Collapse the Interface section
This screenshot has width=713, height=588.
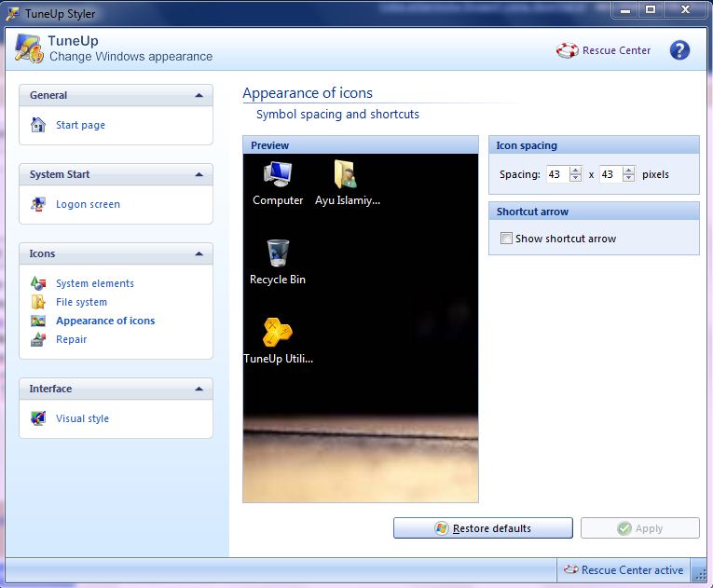point(199,389)
